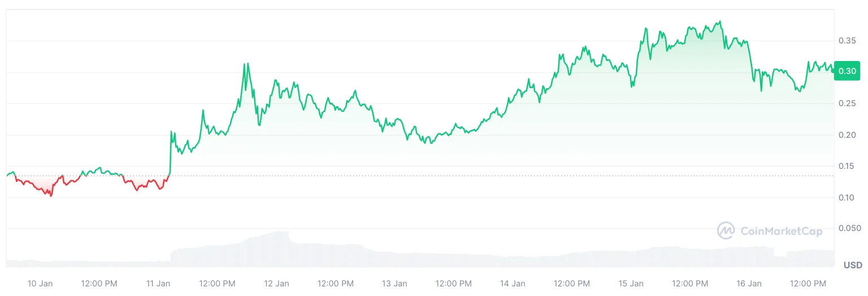Click the USD currency label
Screen dimensions: 868x296
tap(853, 265)
